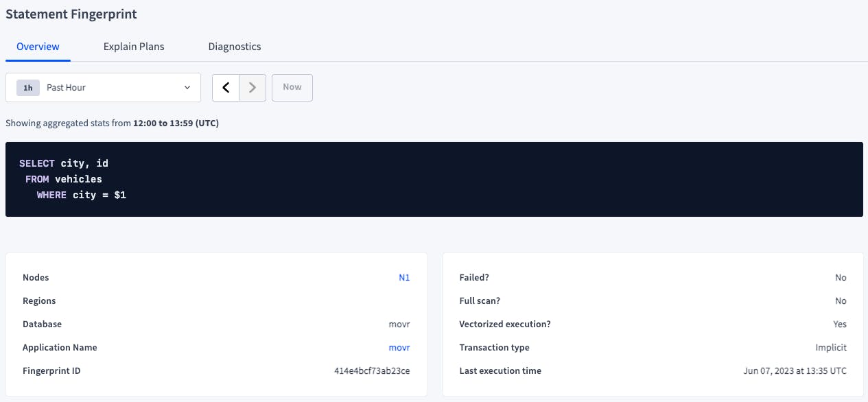Click the next time interval arrow
The image size is (868, 402).
(x=253, y=88)
